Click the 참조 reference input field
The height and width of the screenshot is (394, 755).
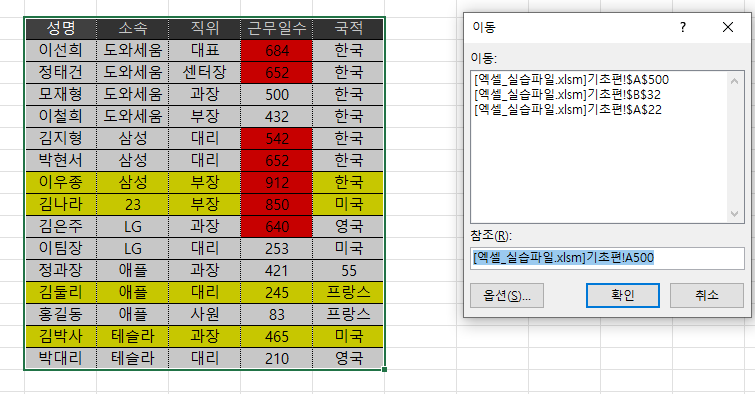point(607,258)
